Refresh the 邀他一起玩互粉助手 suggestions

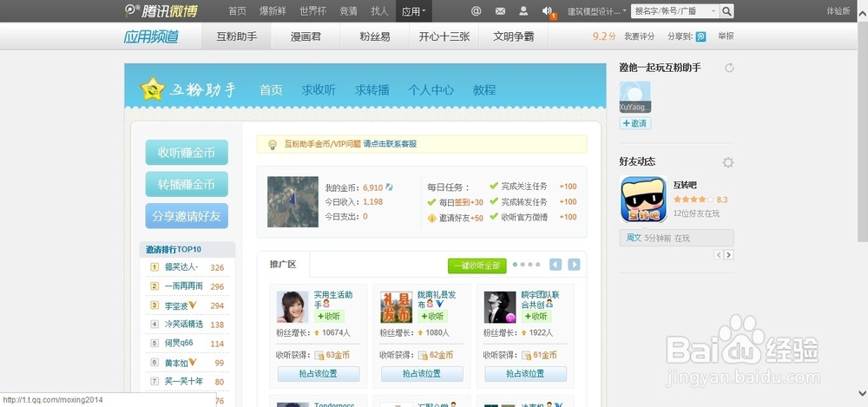tap(729, 68)
